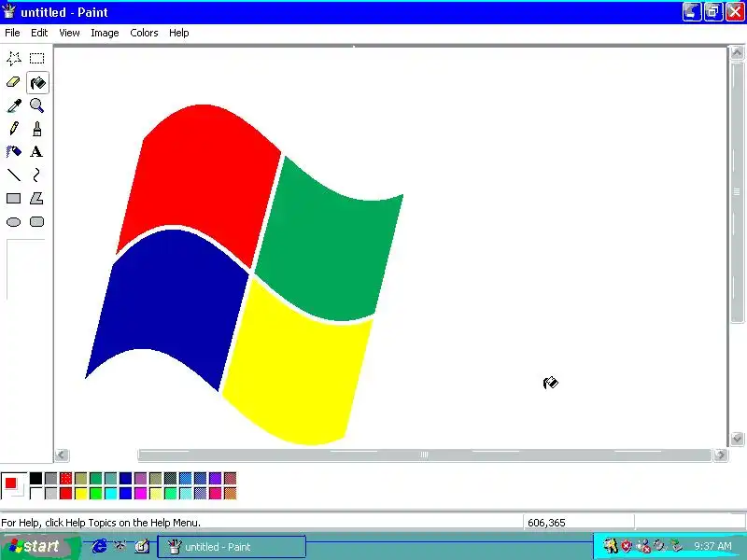Open the Start menu
The width and height of the screenshot is (747, 560).
(39, 546)
